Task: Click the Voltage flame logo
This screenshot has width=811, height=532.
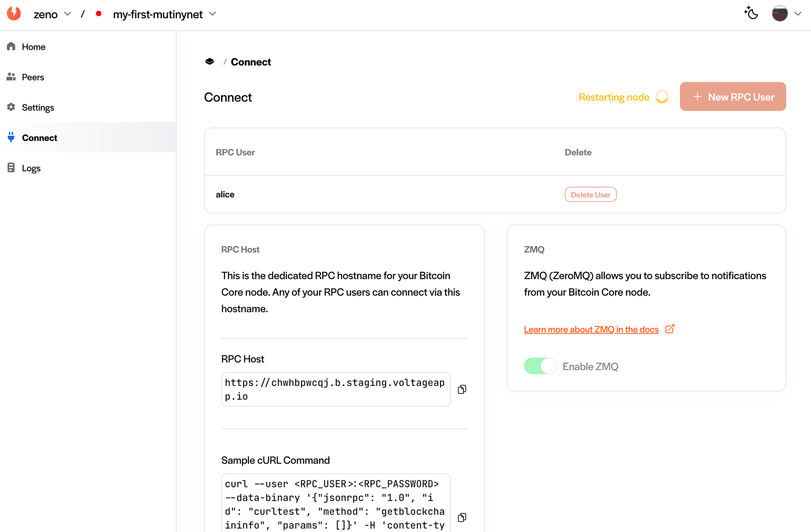Action: click(x=14, y=14)
